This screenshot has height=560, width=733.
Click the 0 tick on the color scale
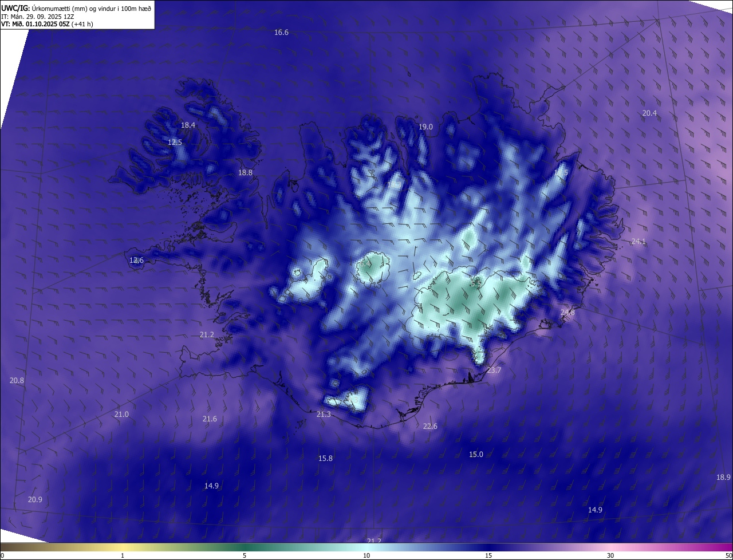[x=2, y=555]
